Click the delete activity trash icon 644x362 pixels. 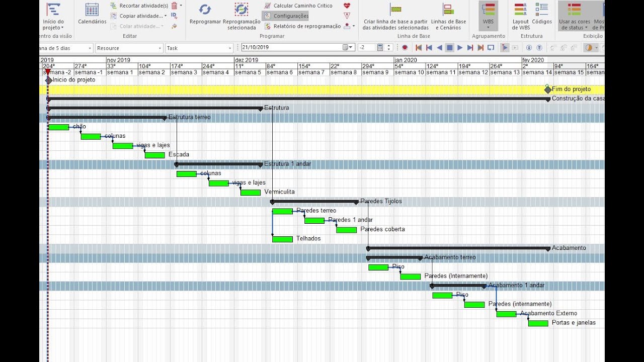(174, 6)
